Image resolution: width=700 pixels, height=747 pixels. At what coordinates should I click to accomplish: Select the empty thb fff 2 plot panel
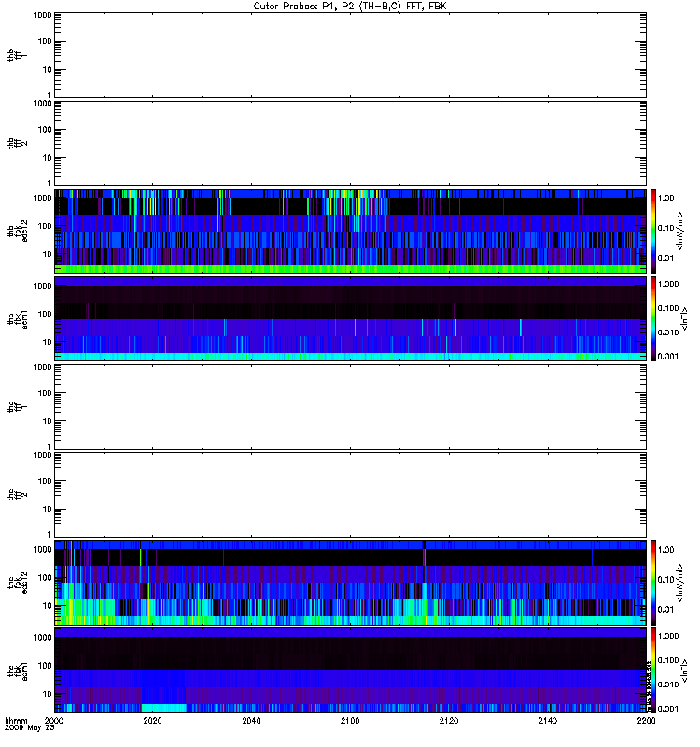click(x=351, y=144)
